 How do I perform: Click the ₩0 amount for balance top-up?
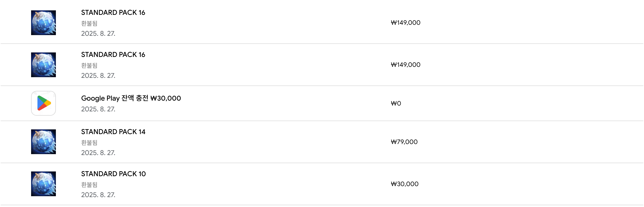coord(396,103)
